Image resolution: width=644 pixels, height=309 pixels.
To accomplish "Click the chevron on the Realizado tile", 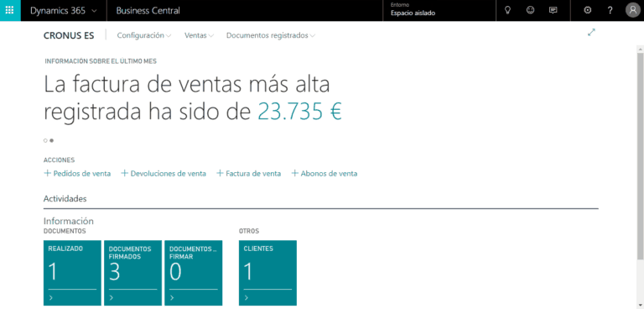I will coord(50,298).
